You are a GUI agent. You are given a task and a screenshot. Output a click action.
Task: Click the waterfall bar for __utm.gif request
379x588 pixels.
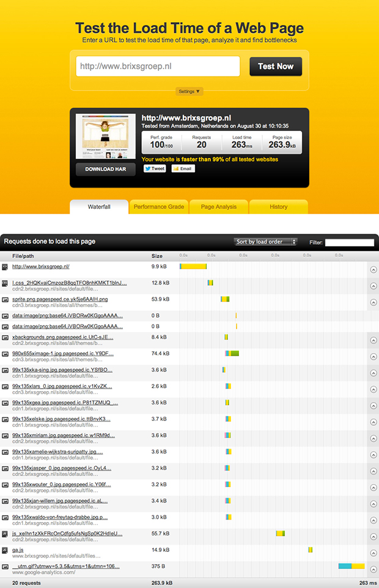tap(351, 566)
